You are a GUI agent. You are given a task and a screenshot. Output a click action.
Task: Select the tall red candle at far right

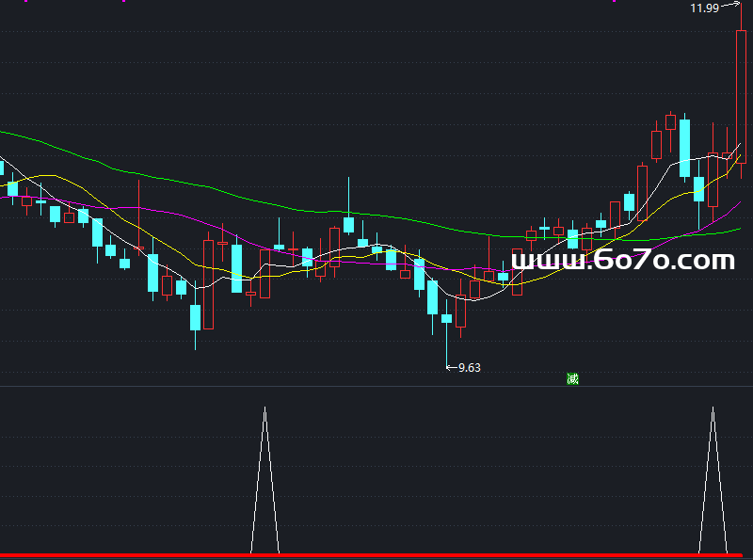[x=742, y=94]
